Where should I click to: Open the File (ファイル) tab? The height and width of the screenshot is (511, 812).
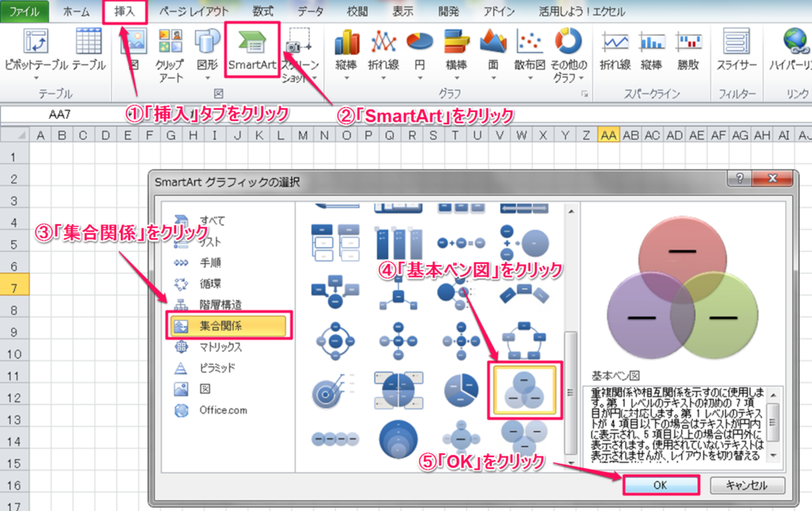coord(24,11)
